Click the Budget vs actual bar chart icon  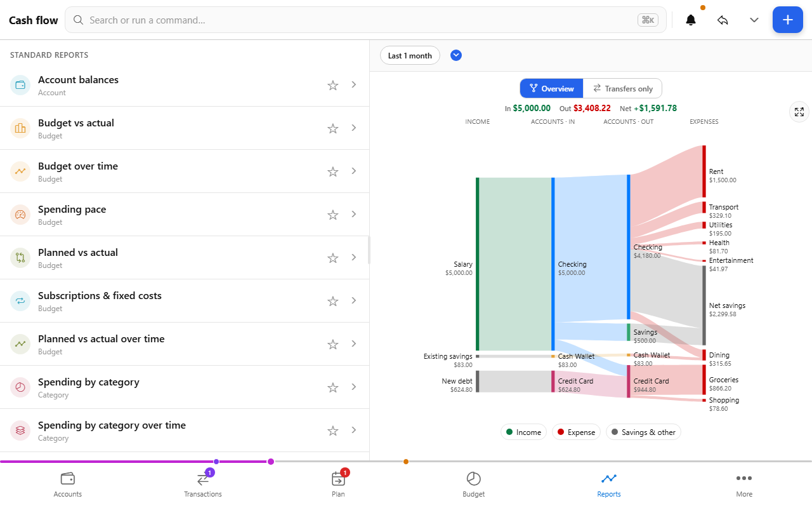tap(20, 128)
